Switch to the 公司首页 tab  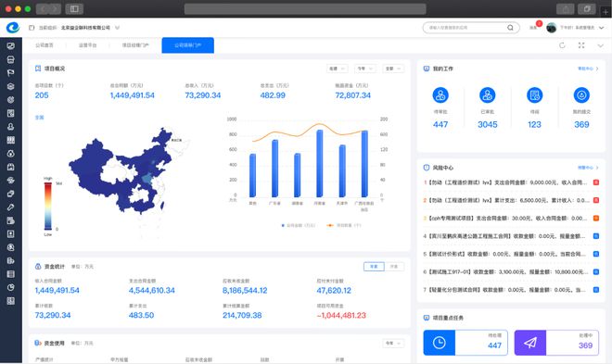[45, 45]
